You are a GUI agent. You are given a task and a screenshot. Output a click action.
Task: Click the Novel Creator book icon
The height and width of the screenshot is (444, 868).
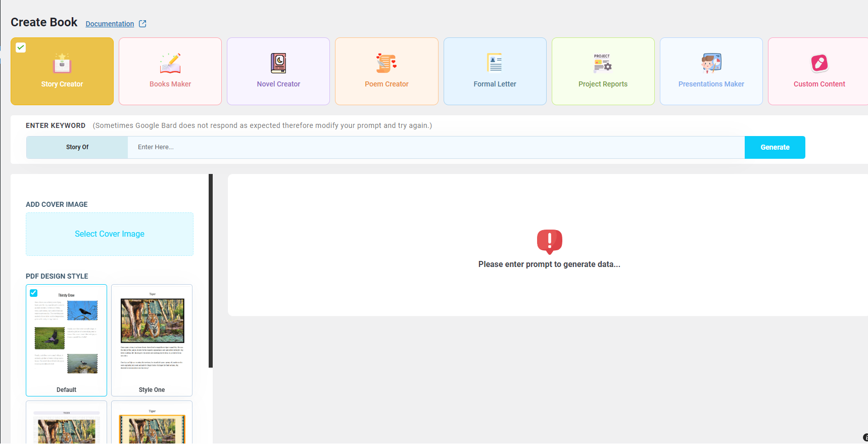pos(278,63)
